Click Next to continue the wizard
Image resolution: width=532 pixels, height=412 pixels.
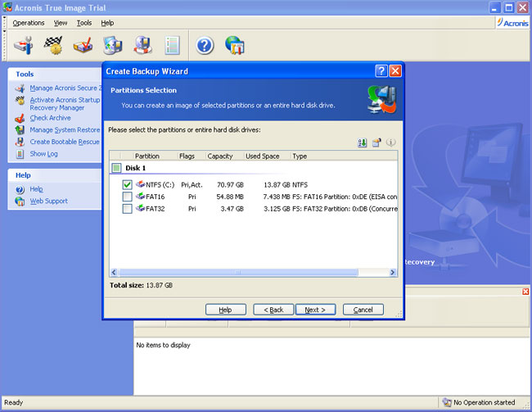point(315,310)
